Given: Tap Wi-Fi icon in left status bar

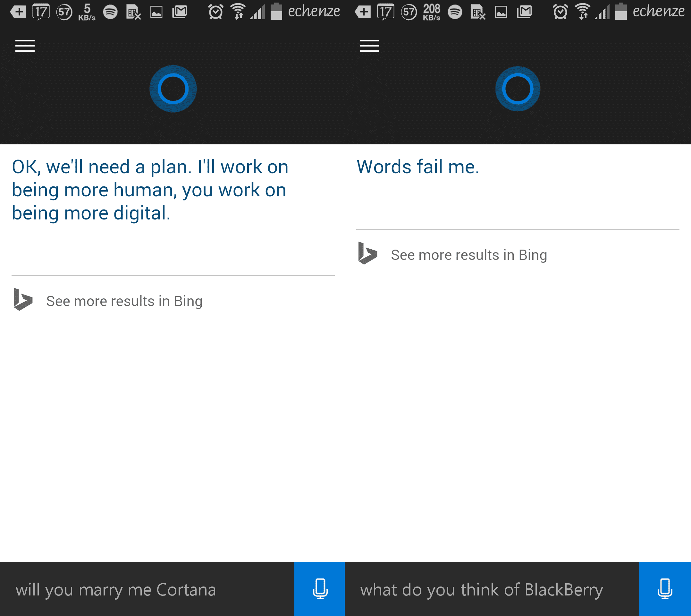Looking at the screenshot, I should 238,12.
